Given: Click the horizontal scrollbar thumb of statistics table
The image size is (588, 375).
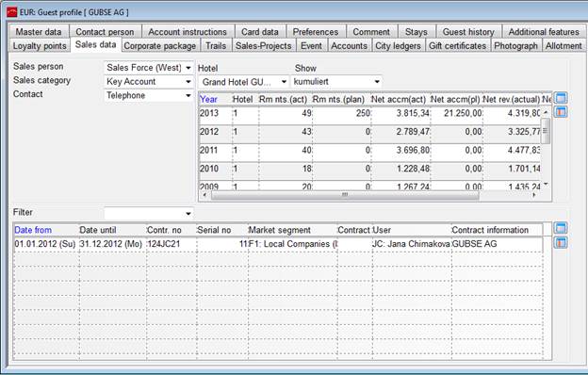Looking at the screenshot, I should [x=345, y=195].
